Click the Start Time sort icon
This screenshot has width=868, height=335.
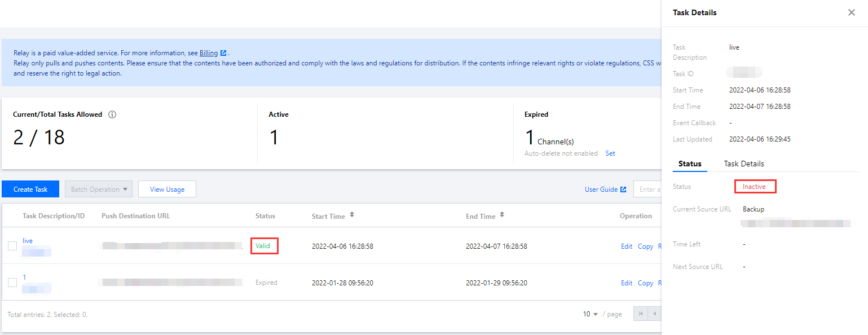(353, 215)
